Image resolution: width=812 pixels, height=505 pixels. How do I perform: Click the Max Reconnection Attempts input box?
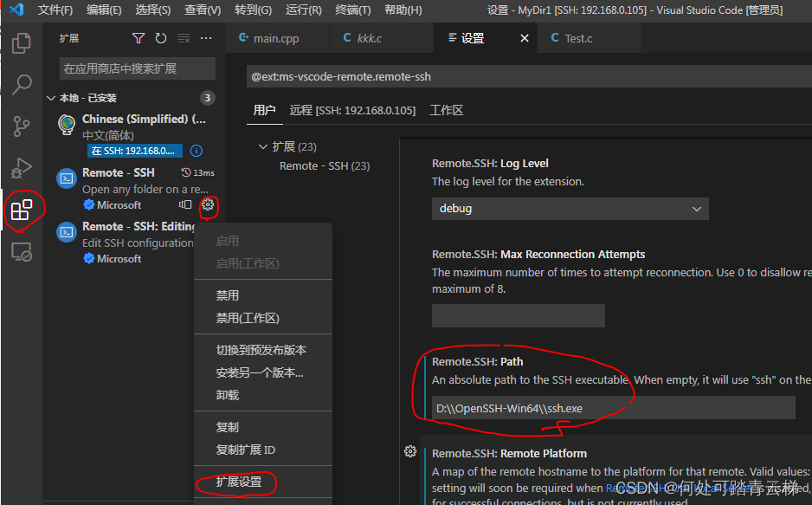pos(519,315)
